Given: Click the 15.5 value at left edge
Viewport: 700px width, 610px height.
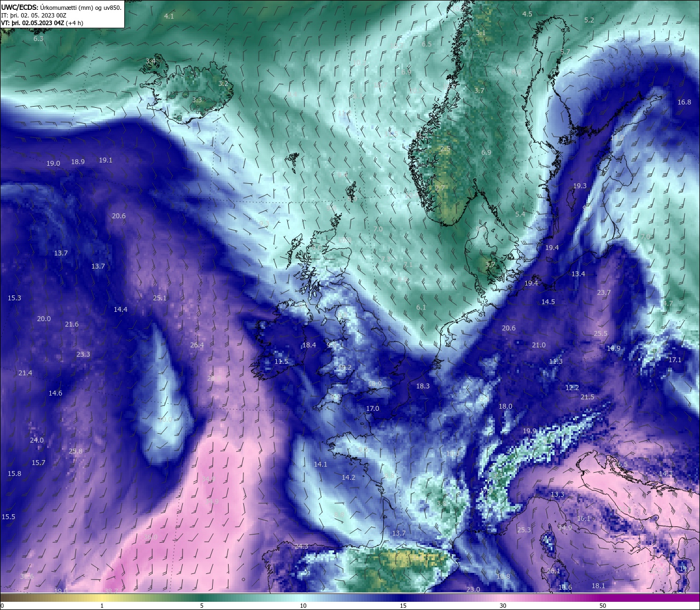Looking at the screenshot, I should [8, 517].
